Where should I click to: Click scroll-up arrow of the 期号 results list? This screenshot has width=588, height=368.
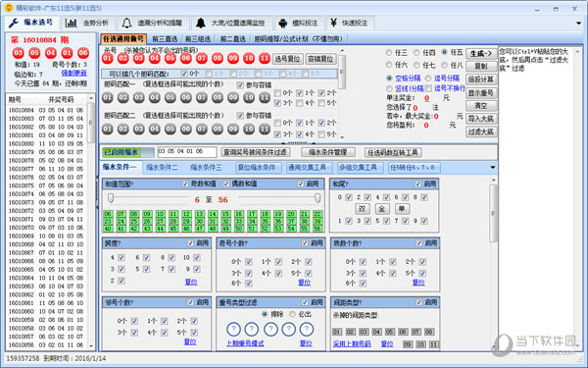click(91, 98)
